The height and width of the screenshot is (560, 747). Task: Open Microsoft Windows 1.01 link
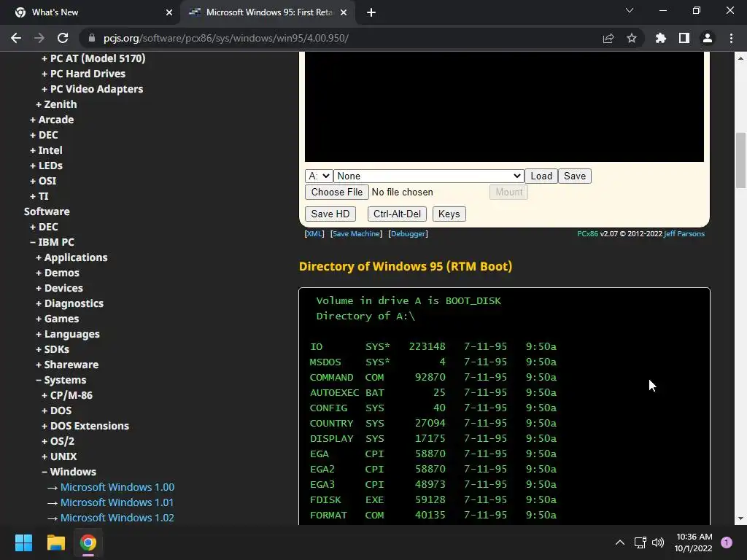point(117,502)
